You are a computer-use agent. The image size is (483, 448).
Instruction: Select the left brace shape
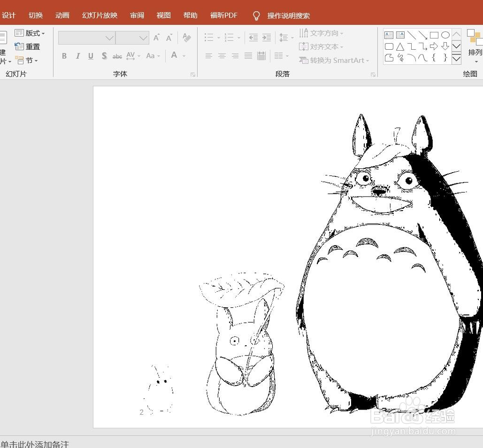[x=434, y=57]
